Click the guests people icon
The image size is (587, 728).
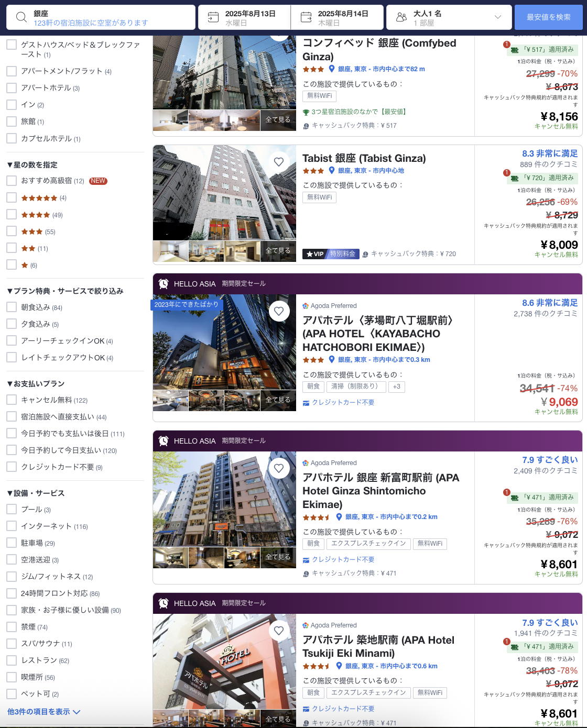[401, 17]
